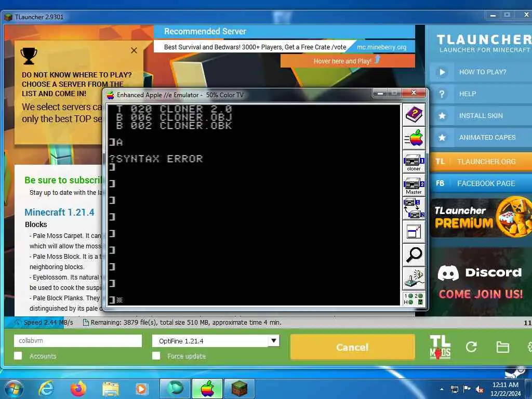The height and width of the screenshot is (399, 532).
Task: Click the muted volume tray icon
Action: tap(480, 389)
